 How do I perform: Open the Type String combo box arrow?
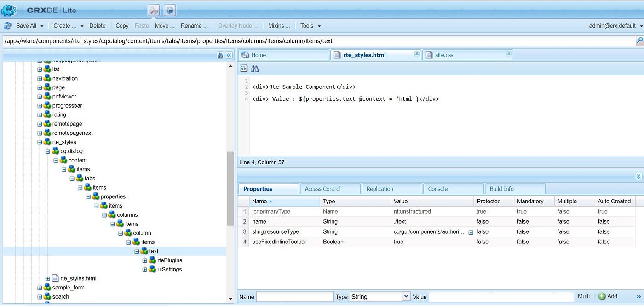pyautogui.click(x=406, y=297)
